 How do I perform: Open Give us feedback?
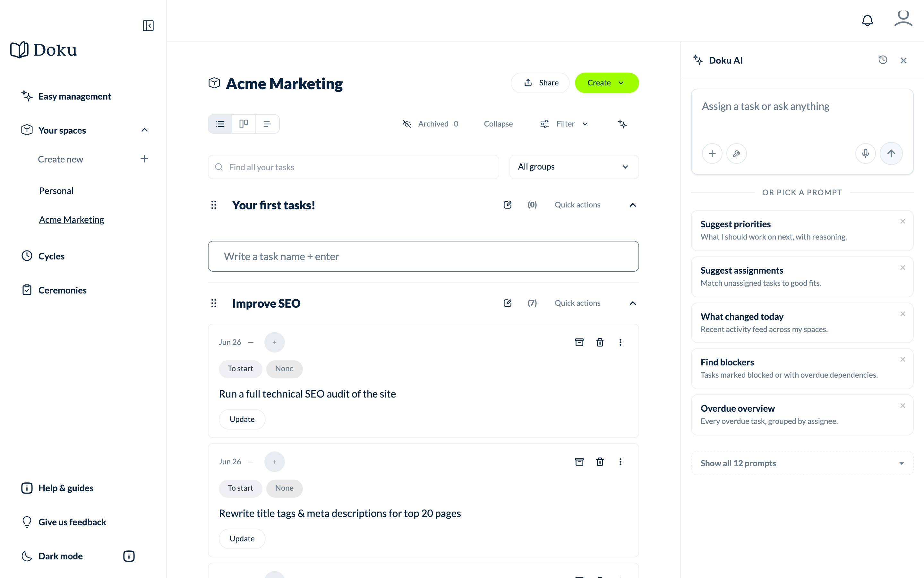click(64, 522)
